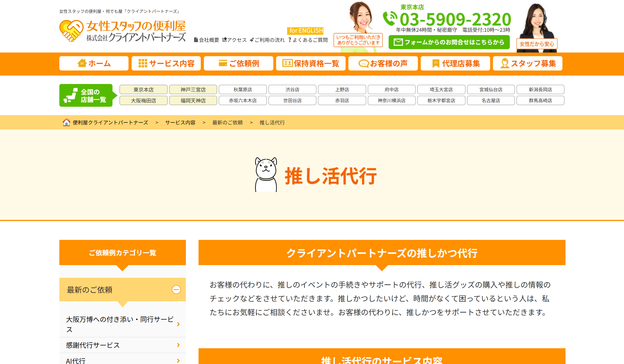
Task: Select the 群馬高崎店 store
Action: [x=540, y=101]
